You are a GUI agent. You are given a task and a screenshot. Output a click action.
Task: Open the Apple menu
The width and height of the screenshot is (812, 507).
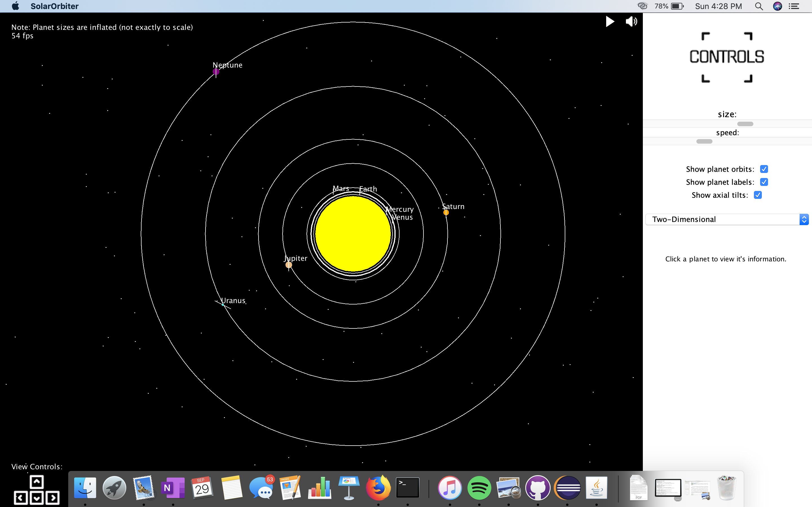(16, 6)
